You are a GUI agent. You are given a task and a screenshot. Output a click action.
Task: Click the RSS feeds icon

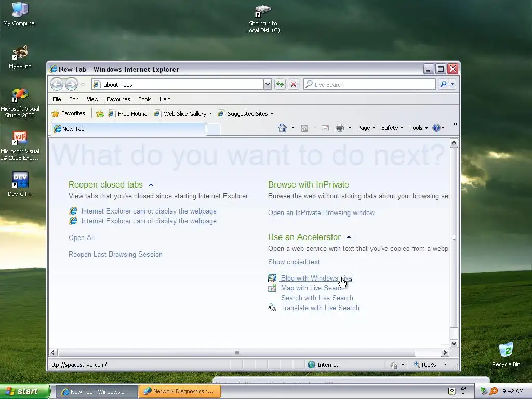coord(304,128)
